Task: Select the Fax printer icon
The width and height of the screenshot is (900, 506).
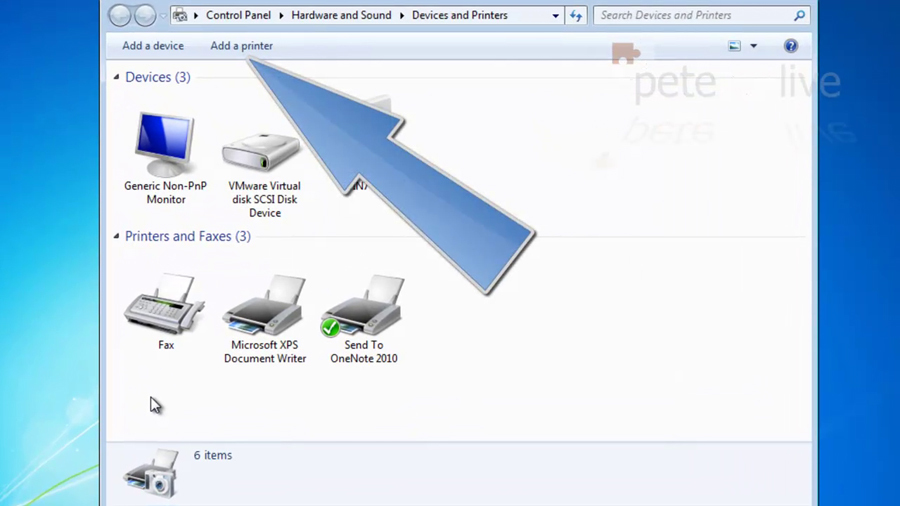Action: point(164,304)
